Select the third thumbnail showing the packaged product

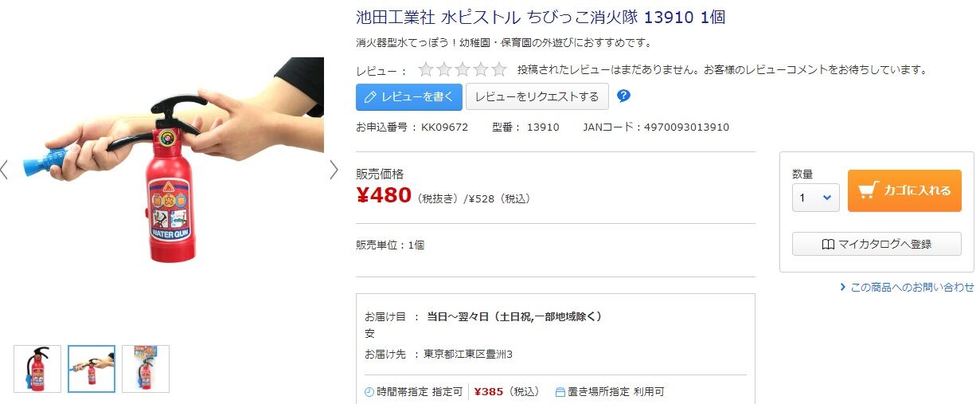[x=146, y=369]
